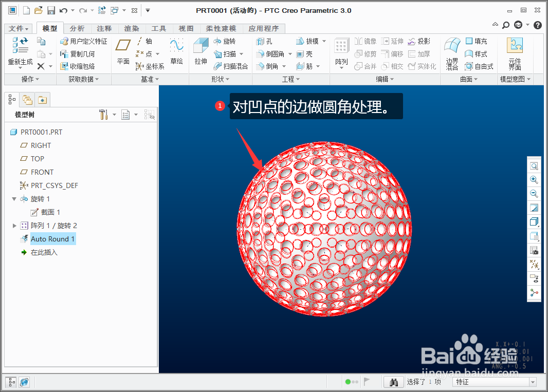Select Auto Round 1 in model tree

coord(52,239)
